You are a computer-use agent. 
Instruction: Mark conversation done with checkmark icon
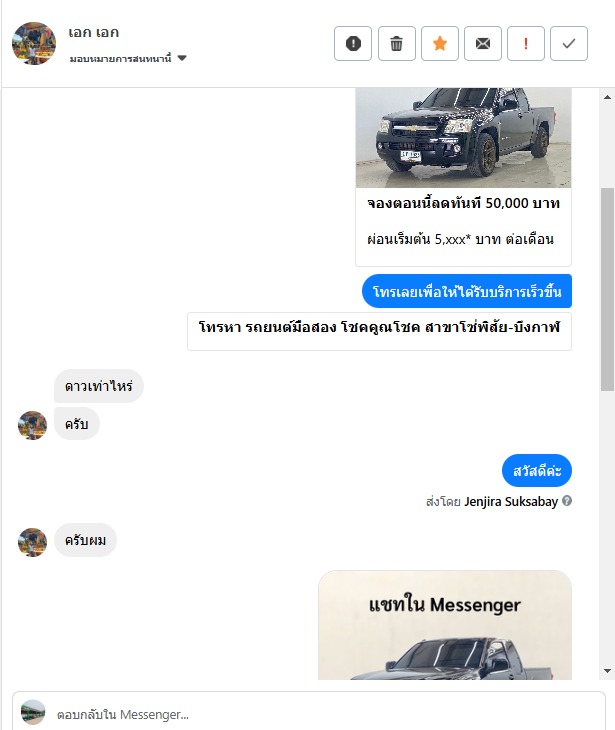(568, 44)
